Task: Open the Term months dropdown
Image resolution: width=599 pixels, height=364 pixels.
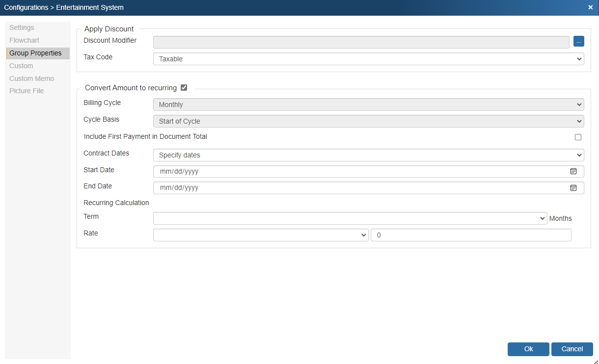Action: pos(350,218)
